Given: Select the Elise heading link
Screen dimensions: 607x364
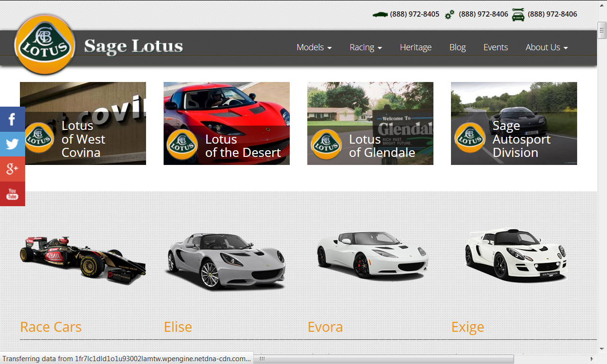Looking at the screenshot, I should coord(178,327).
